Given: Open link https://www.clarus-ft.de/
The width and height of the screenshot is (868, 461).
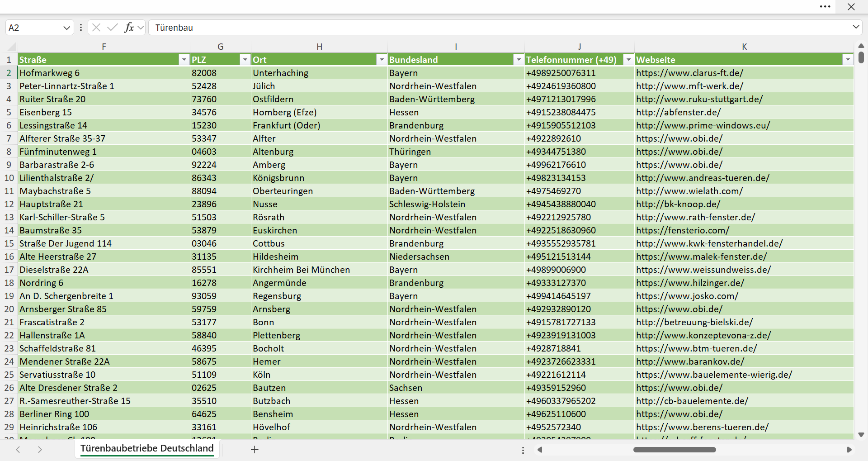Looking at the screenshot, I should 689,73.
